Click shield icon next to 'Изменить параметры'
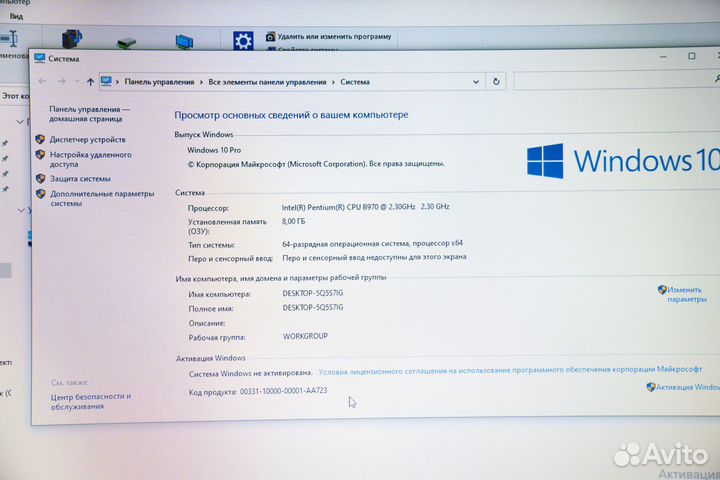This screenshot has width=720, height=480. click(662, 289)
